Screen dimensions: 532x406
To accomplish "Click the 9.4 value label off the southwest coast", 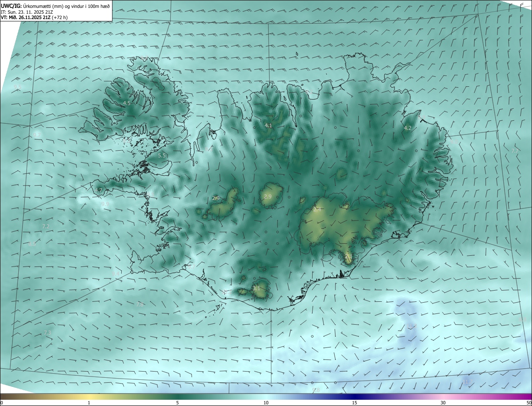I will 116,274.
